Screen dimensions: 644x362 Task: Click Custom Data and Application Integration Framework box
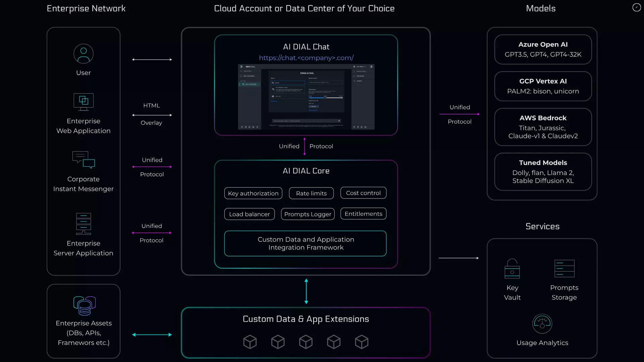305,244
